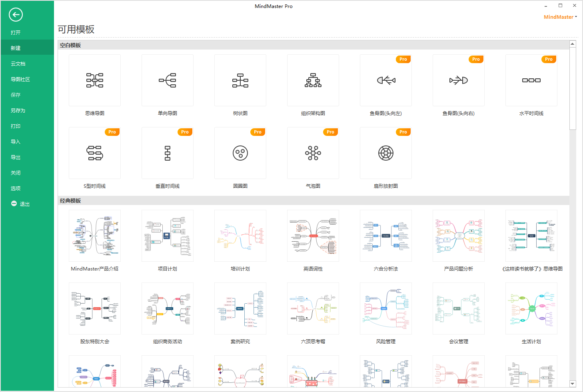
Task: Select the 树状图 template icon
Action: tap(240, 80)
